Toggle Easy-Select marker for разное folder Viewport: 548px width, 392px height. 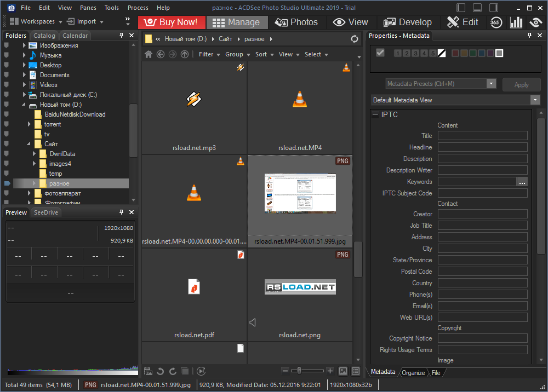[7, 183]
